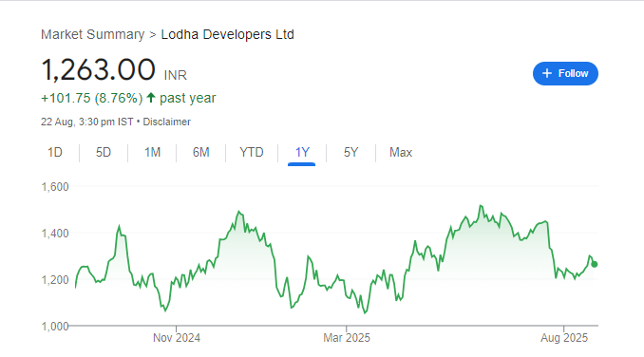Click the Mar 2025 axis label
644x357 pixels.
[347, 338]
